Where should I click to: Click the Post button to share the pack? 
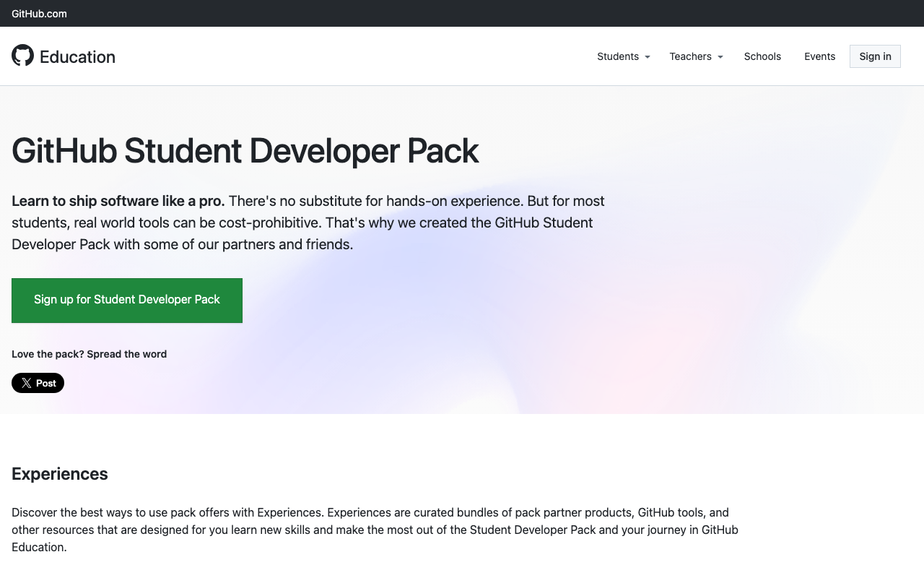tap(38, 383)
